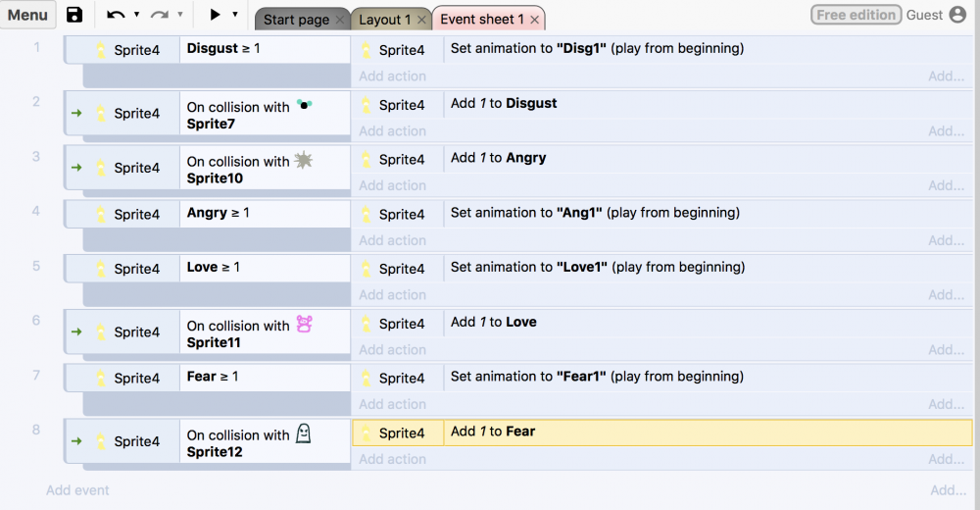
Task: Click the Sprite10 spiky icon in event 3
Action: point(304,160)
